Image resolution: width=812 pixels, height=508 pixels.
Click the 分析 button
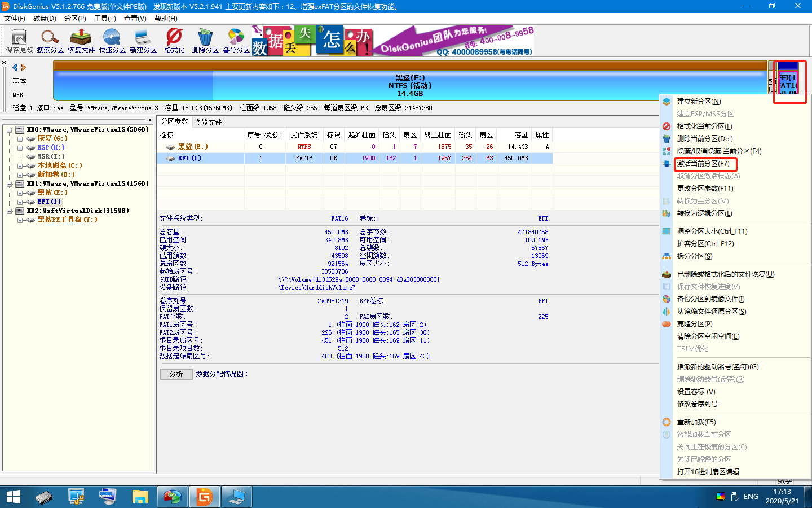coord(176,374)
